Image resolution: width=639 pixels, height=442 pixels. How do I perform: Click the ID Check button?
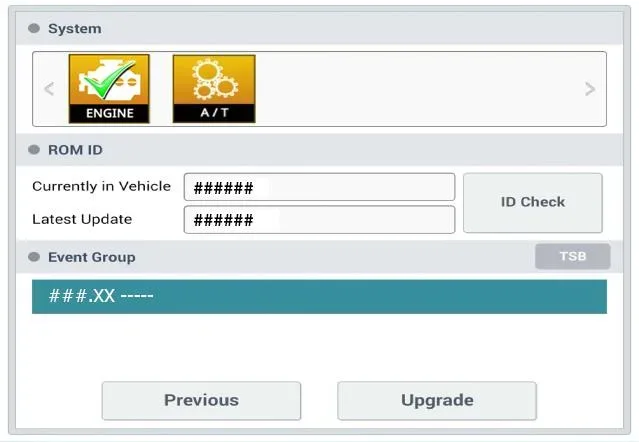point(533,202)
